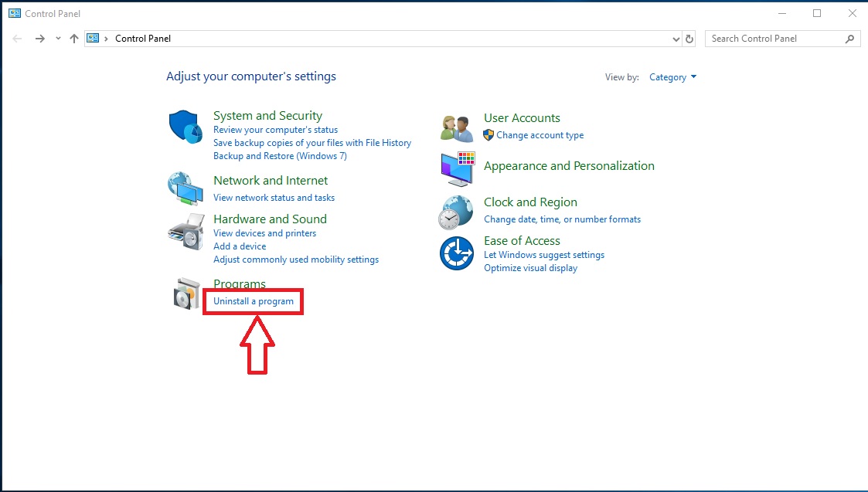Open Save backup copies with File History
The width and height of the screenshot is (868, 492).
[x=312, y=143]
